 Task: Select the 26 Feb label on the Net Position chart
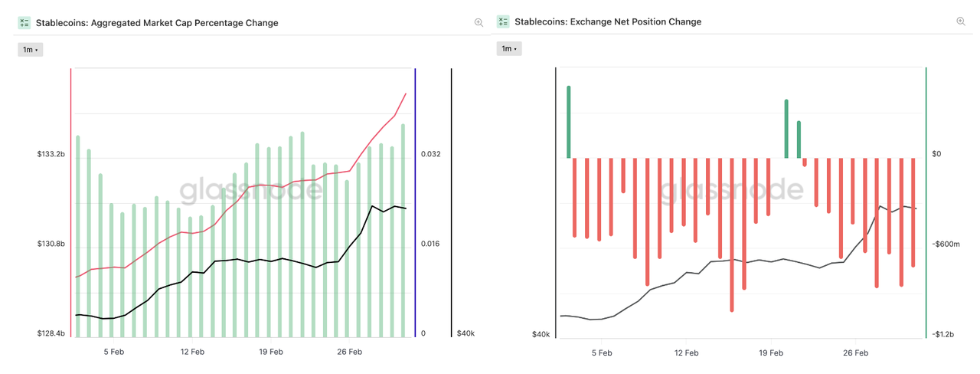[855, 353]
